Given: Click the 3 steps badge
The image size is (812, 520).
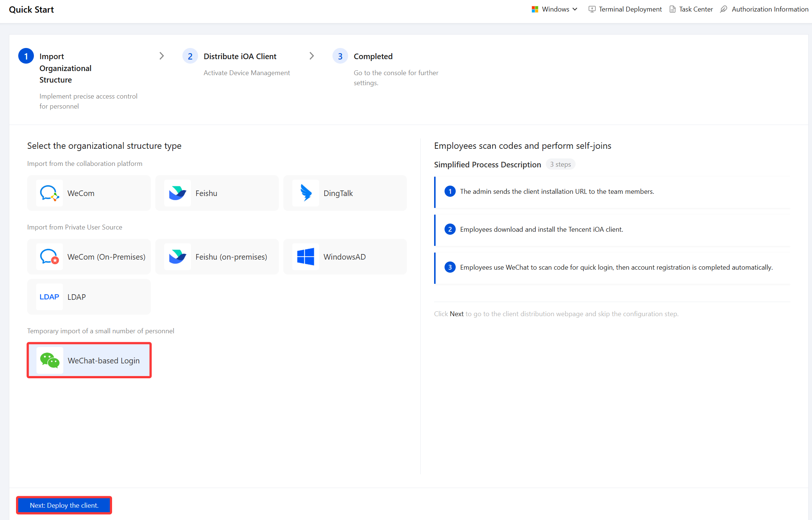Looking at the screenshot, I should tap(560, 164).
